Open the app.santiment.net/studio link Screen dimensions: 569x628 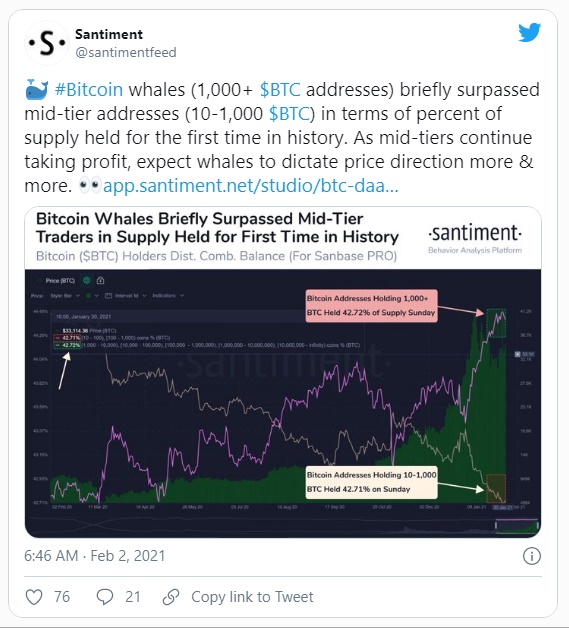[251, 186]
